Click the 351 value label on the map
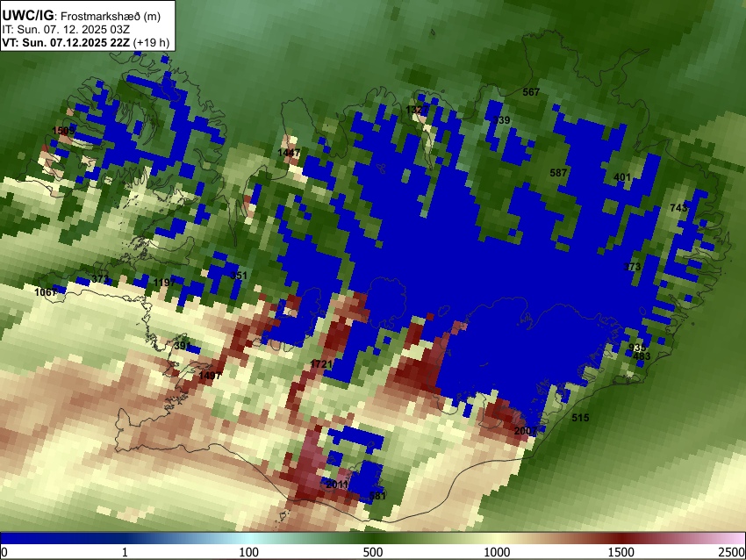Image resolution: width=746 pixels, height=560 pixels. click(239, 276)
